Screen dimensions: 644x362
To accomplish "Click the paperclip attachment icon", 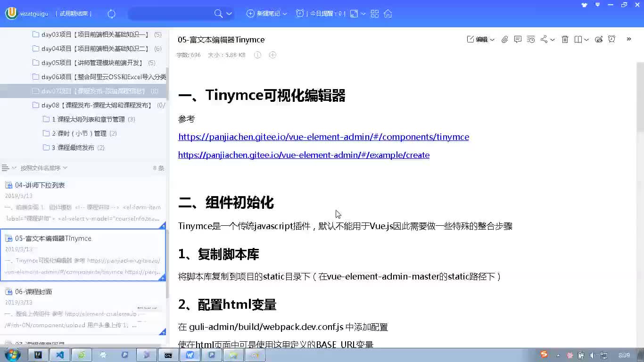I will coord(504,40).
